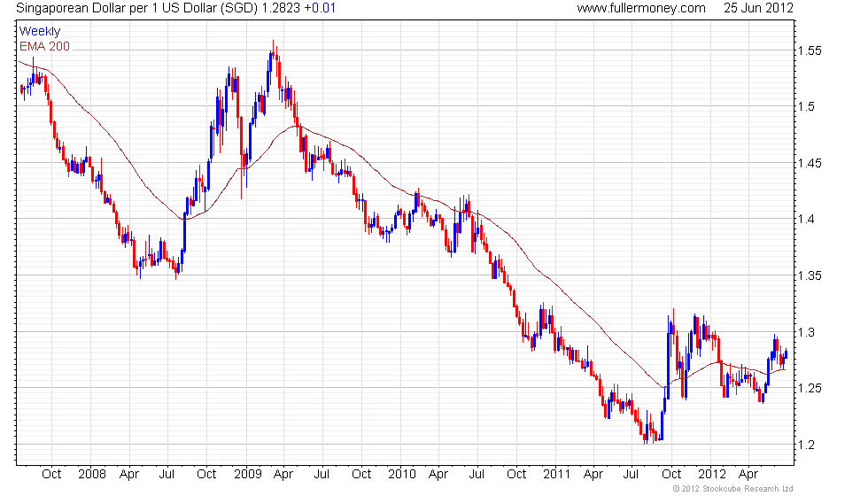Click the 1.55 price axis label
This screenshot has width=868, height=496.
click(810, 51)
